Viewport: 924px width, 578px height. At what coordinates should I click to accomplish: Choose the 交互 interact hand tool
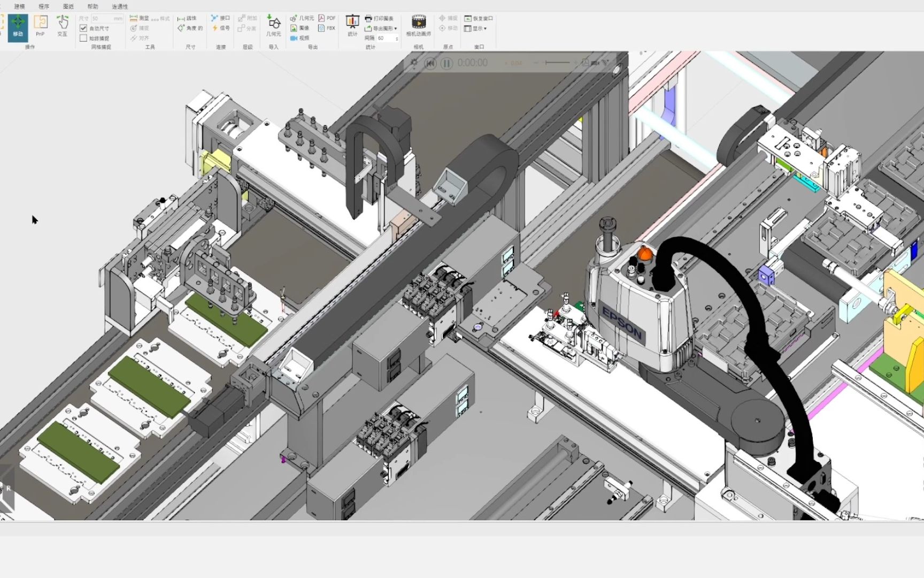click(x=63, y=26)
